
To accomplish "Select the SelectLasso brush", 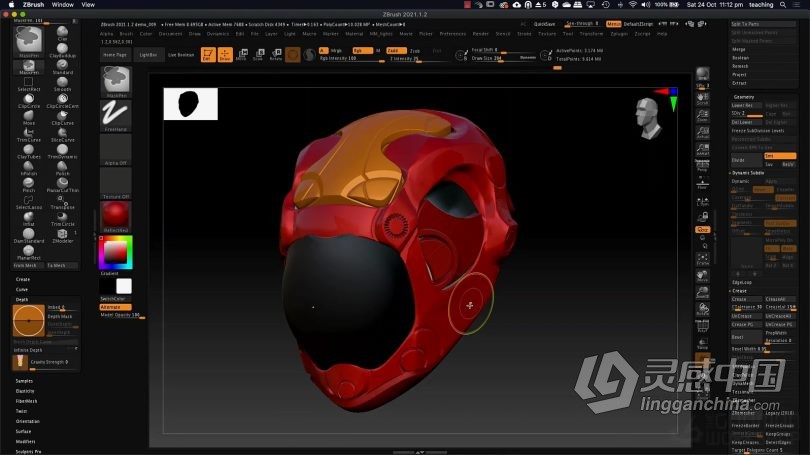I will [29, 202].
